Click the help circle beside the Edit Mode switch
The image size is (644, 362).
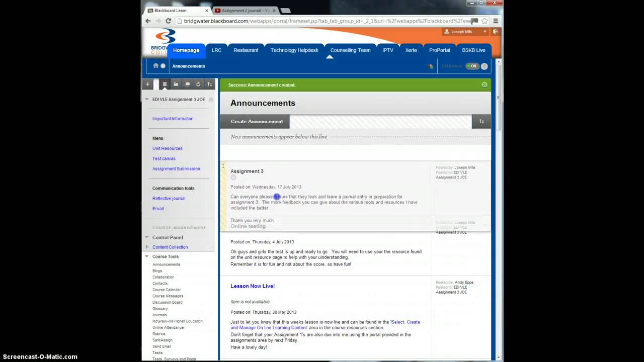pos(485,66)
